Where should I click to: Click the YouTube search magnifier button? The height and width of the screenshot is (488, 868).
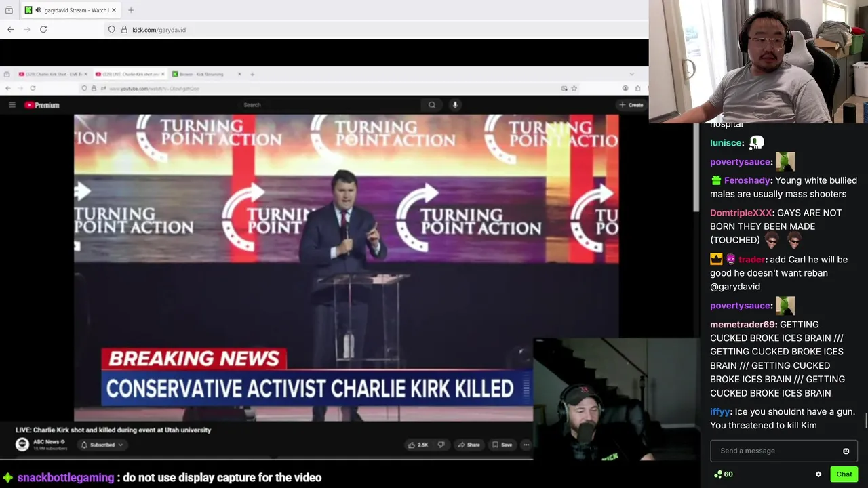click(x=432, y=105)
